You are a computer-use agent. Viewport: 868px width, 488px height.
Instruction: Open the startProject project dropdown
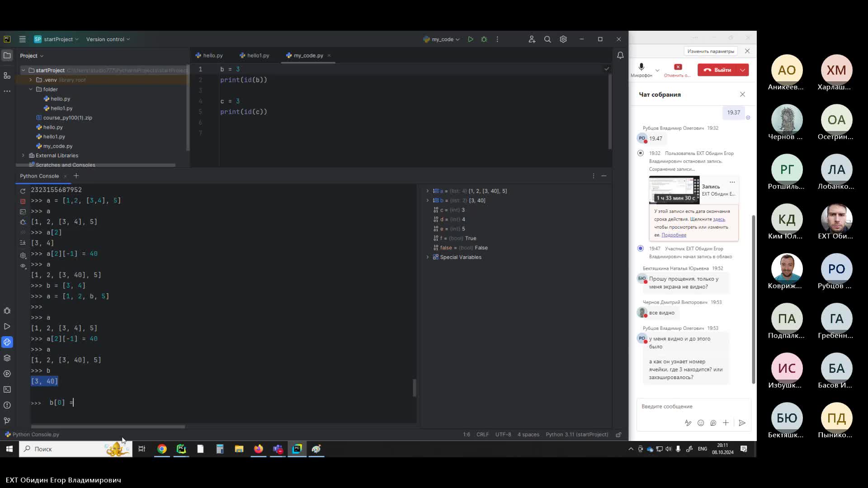tap(57, 39)
